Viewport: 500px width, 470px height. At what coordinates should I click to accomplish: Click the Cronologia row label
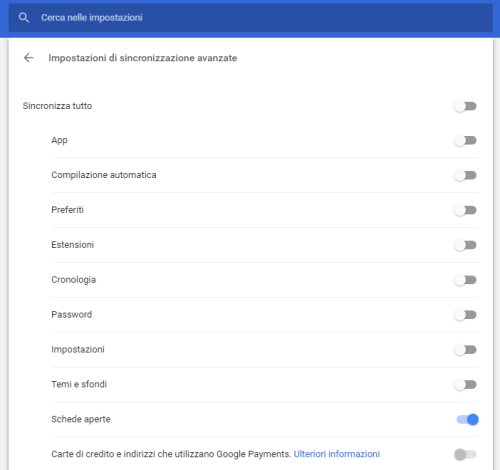click(74, 280)
